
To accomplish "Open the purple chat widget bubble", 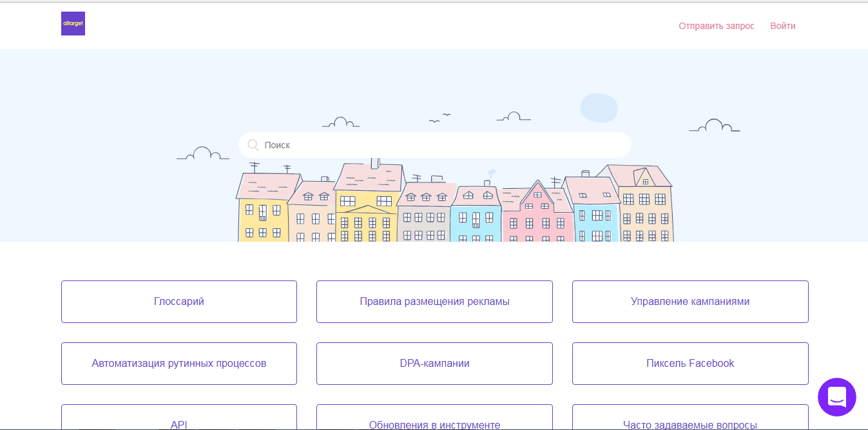I will pos(836,397).
